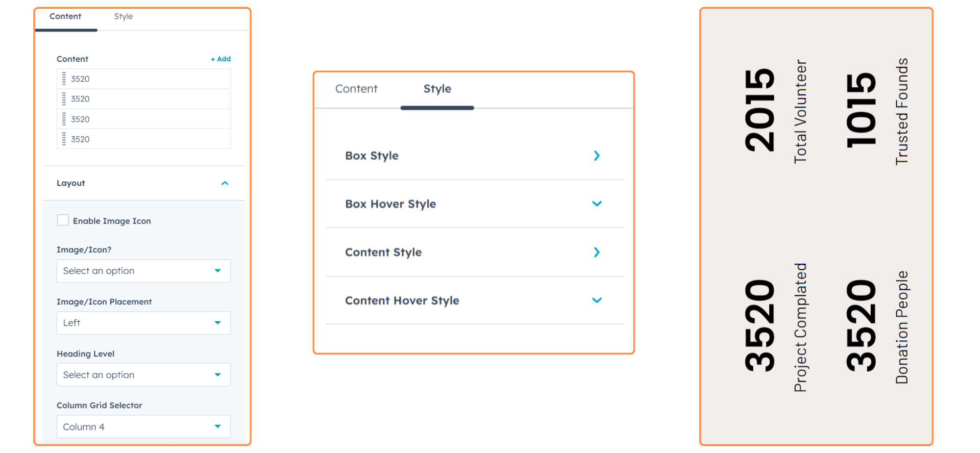Open the Heading Level dropdown

[143, 375]
